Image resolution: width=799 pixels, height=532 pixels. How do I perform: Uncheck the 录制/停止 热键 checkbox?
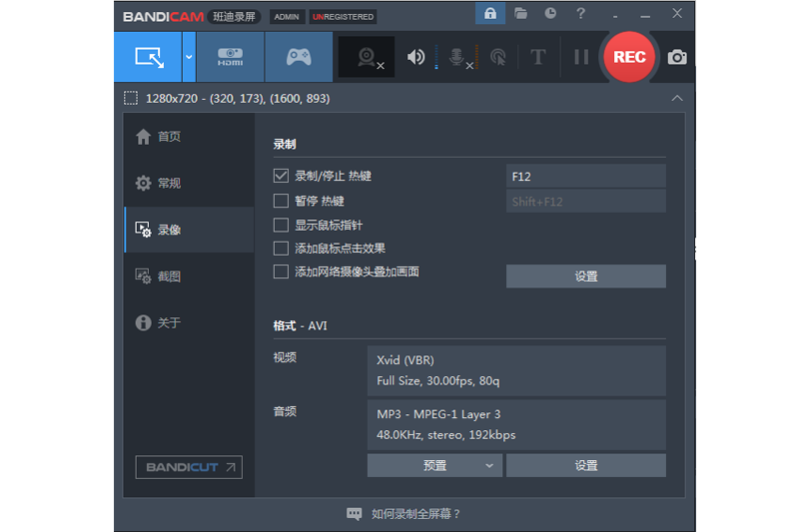(x=281, y=176)
